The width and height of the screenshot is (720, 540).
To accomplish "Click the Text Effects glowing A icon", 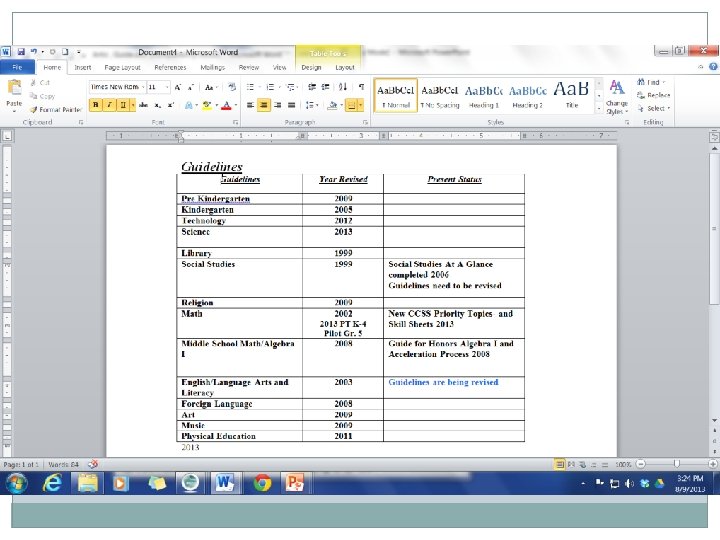I will point(188,105).
